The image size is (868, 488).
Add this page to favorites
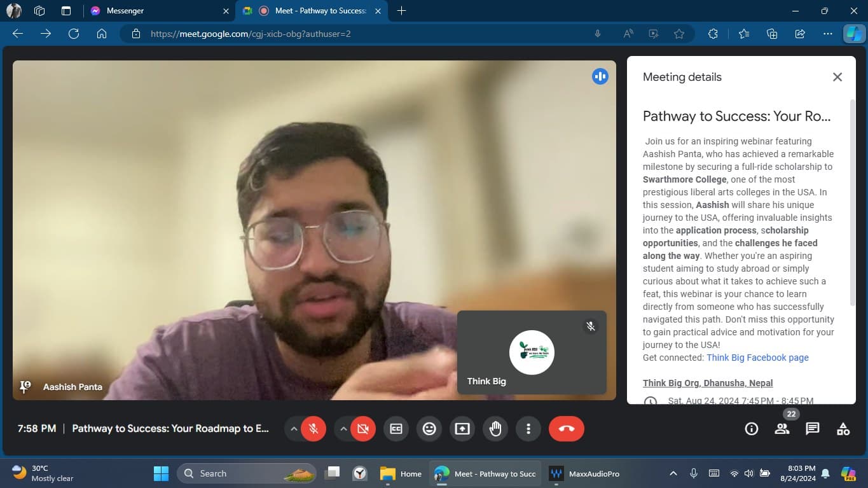click(x=679, y=34)
